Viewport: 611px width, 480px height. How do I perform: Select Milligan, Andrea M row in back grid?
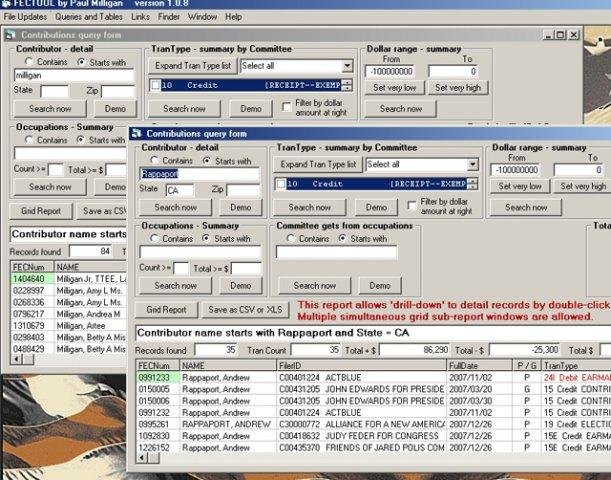coord(69,314)
